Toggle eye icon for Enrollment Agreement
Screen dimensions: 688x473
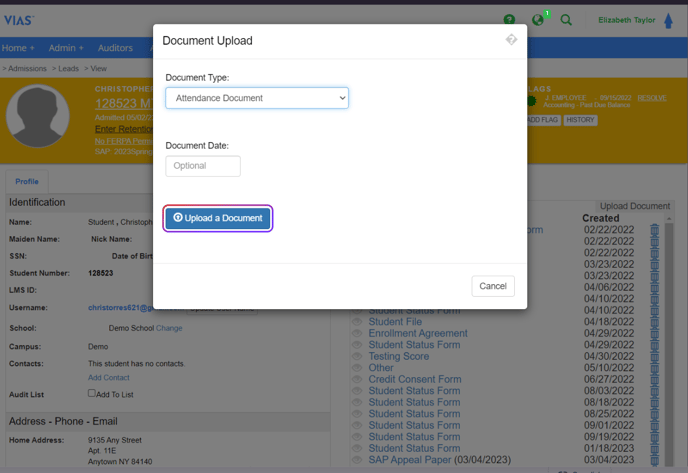pyautogui.click(x=357, y=333)
